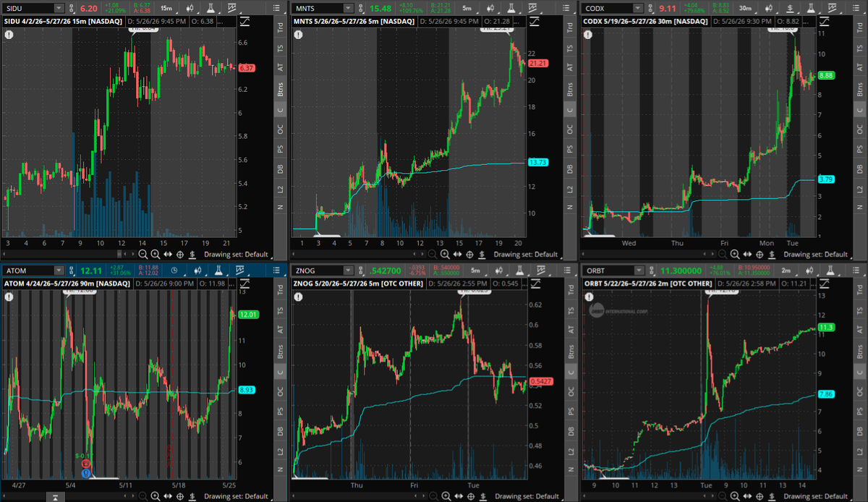Click SIDU last price label 6.37
This screenshot has width=868, height=502.
(x=247, y=68)
